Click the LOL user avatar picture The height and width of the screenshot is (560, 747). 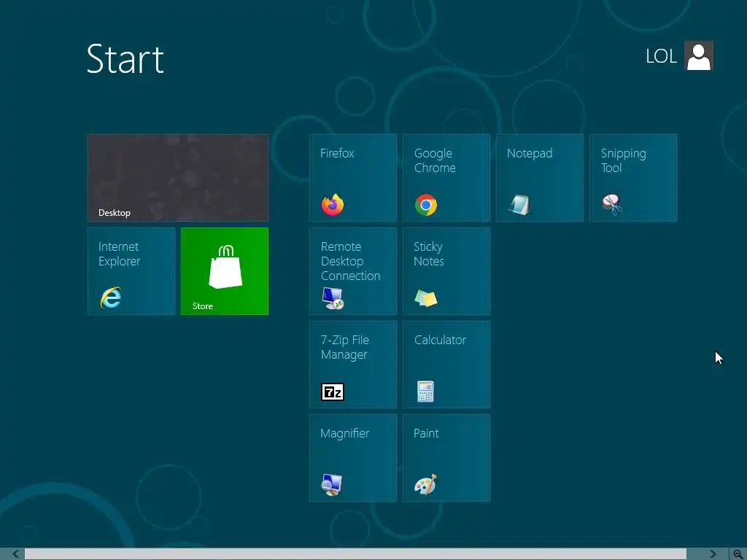698,55
